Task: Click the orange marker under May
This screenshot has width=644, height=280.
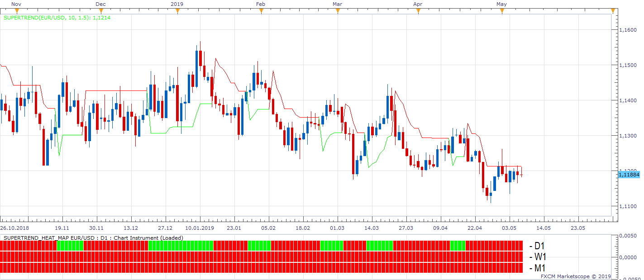Action: pyautogui.click(x=502, y=11)
